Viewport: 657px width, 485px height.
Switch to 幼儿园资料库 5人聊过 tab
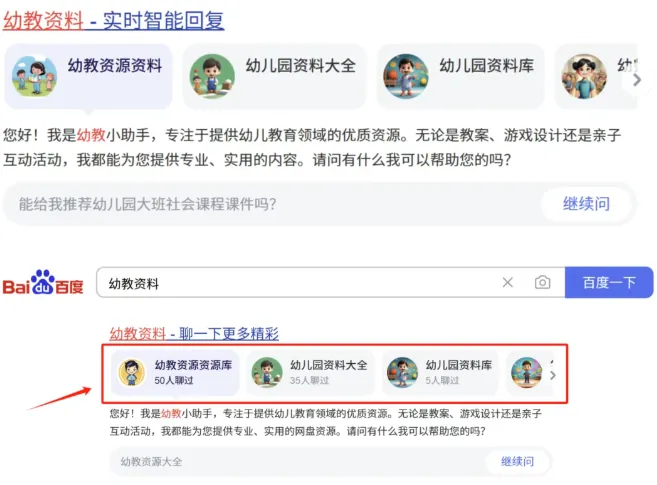[x=440, y=372]
